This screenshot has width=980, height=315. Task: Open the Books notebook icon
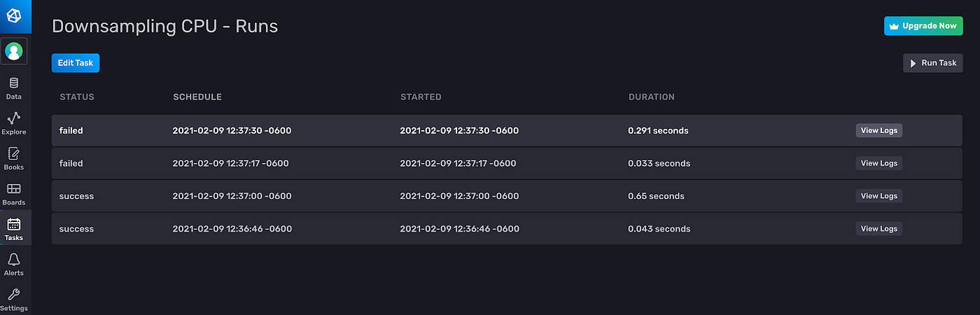click(14, 154)
